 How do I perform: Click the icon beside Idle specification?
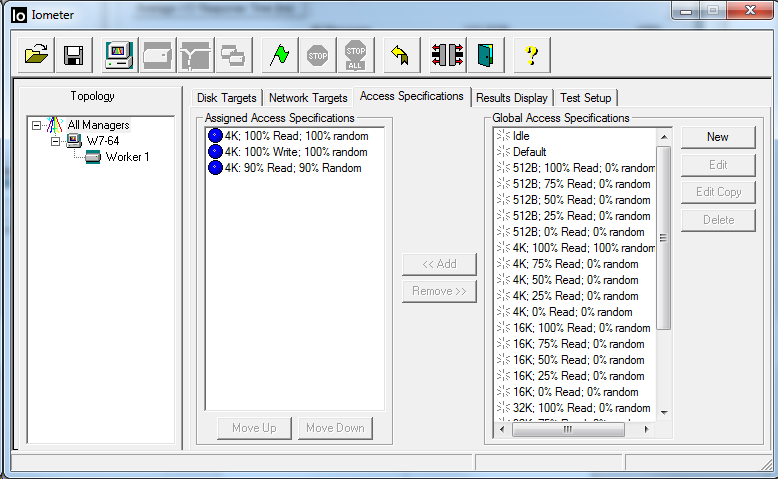[x=503, y=136]
